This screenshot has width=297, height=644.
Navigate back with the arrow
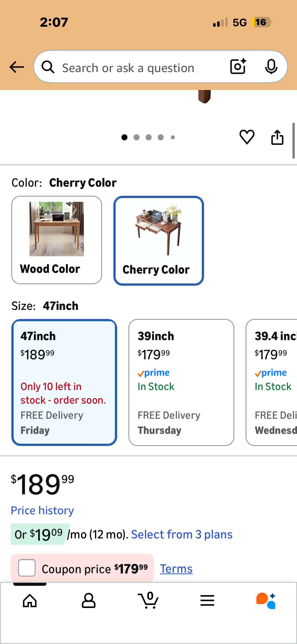point(16,67)
